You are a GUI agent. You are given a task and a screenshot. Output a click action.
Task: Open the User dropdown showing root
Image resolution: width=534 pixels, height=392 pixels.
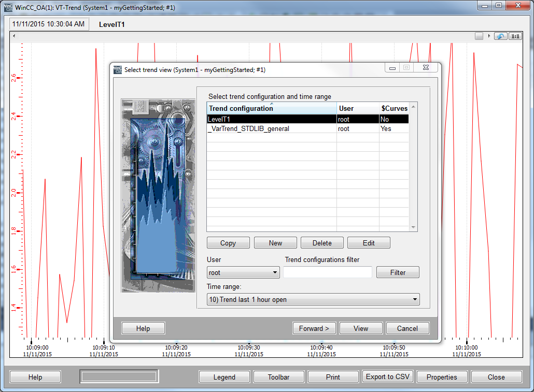[243, 272]
